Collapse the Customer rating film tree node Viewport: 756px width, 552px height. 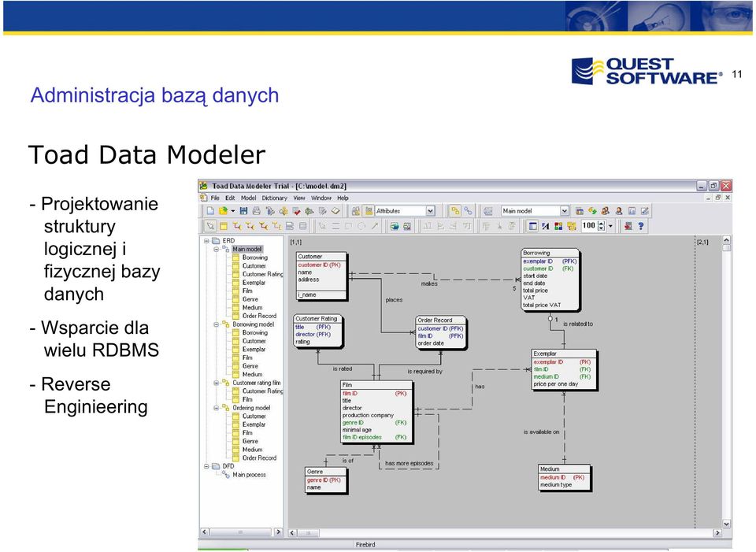(217, 383)
